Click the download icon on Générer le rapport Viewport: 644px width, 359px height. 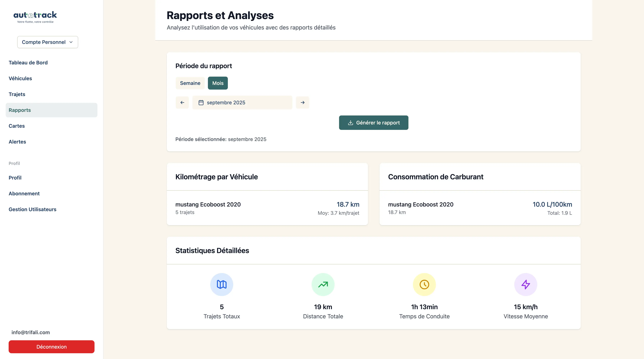(x=351, y=123)
